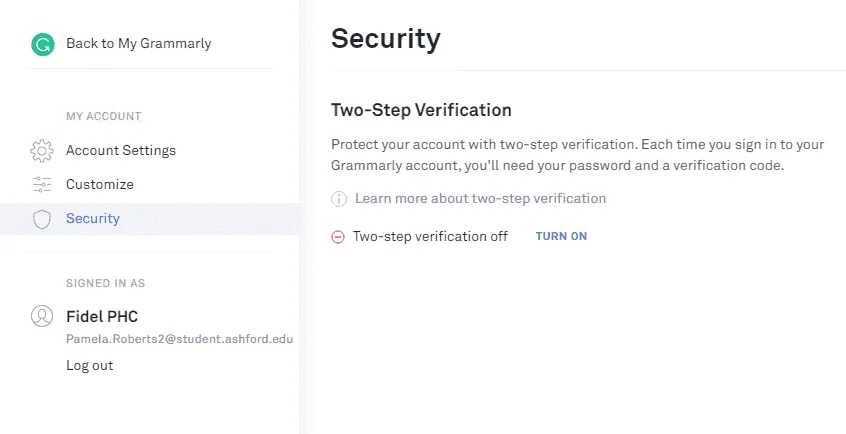The width and height of the screenshot is (846, 434).
Task: Click the Account Settings gear icon
Action: [42, 151]
